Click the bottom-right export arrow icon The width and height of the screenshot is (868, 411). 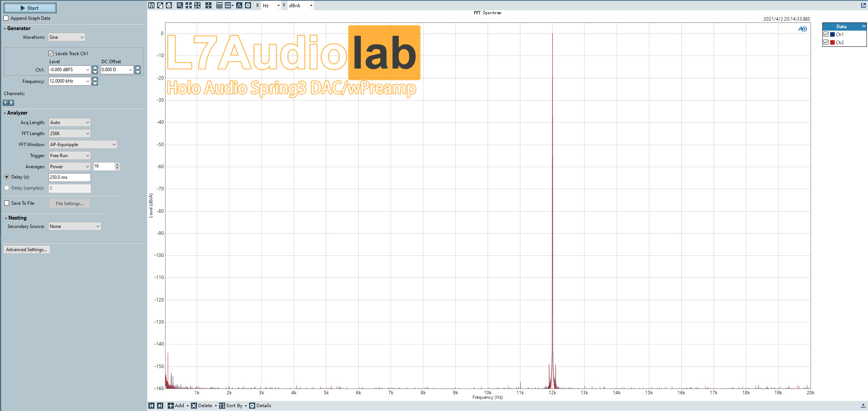[x=863, y=406]
